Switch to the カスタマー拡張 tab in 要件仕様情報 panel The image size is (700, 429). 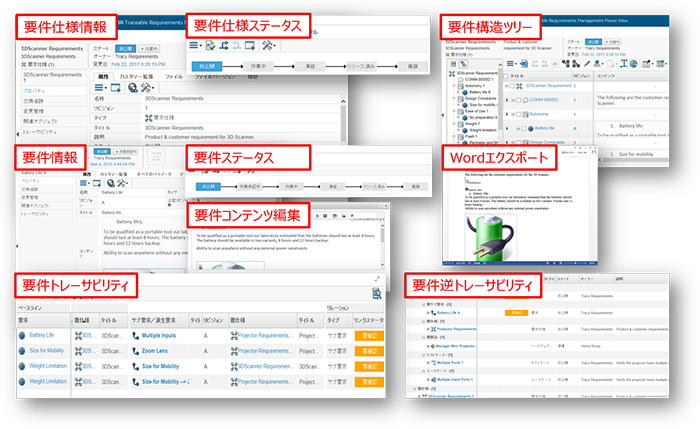(136, 77)
